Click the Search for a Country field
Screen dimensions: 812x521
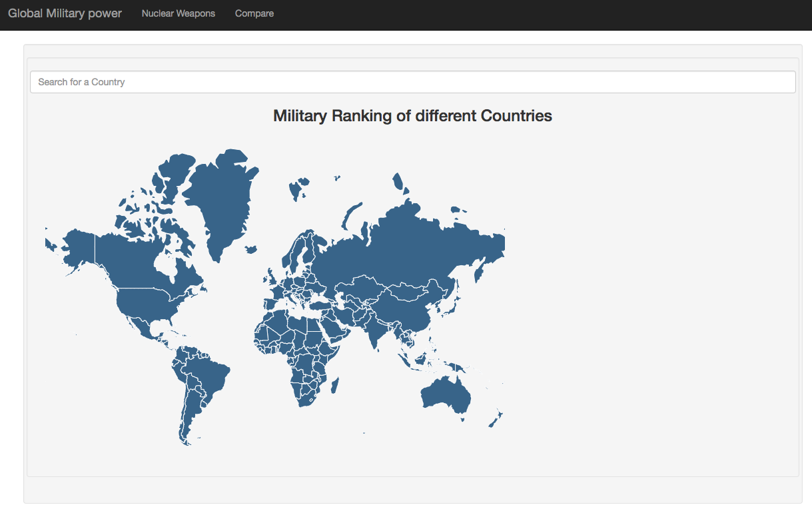(x=412, y=81)
